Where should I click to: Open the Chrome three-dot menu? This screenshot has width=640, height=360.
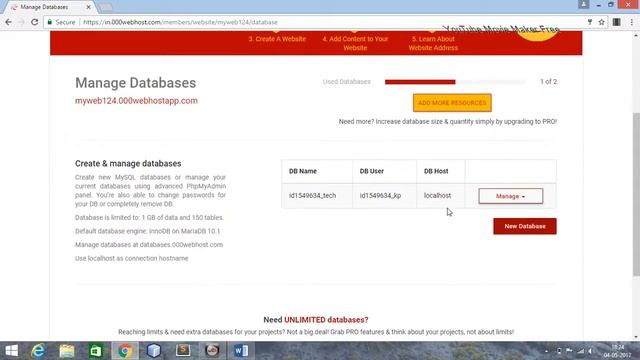tap(631, 22)
